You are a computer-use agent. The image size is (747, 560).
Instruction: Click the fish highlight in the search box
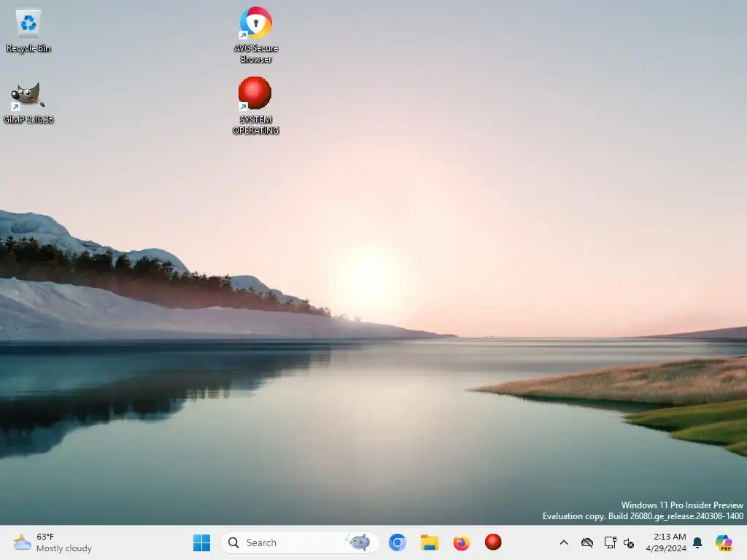point(359,542)
